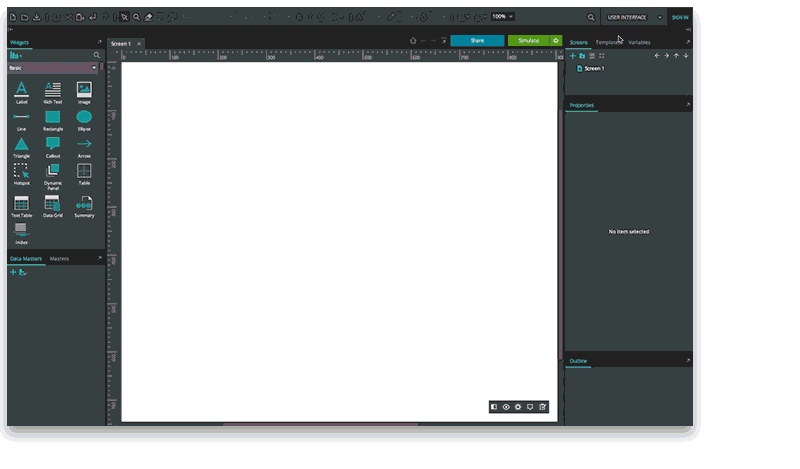Click the Simulate button
Screen dimensions: 800x469
point(529,41)
